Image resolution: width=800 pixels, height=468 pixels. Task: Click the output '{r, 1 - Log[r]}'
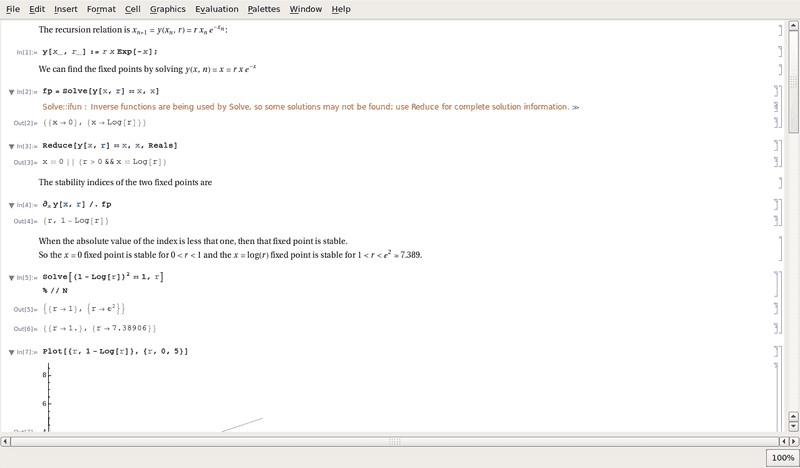(x=76, y=221)
